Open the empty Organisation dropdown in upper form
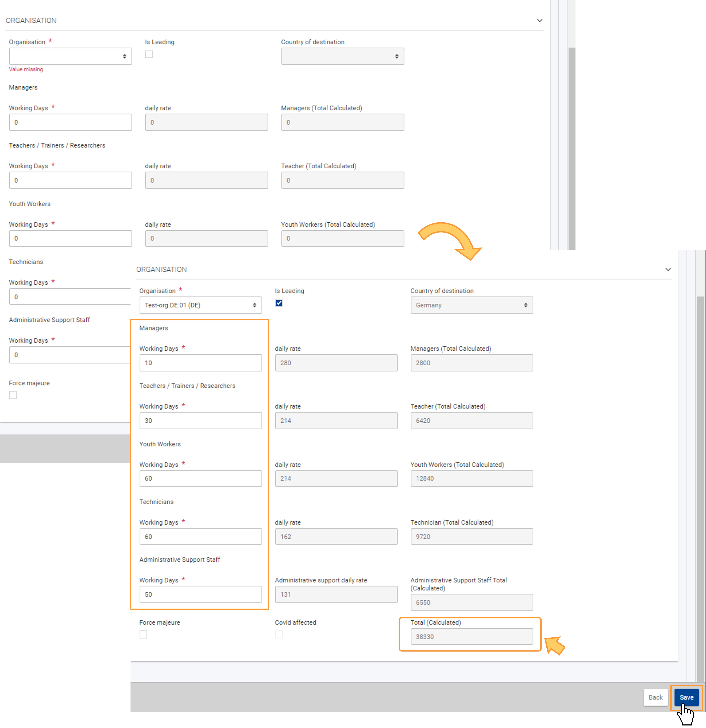 coord(70,56)
